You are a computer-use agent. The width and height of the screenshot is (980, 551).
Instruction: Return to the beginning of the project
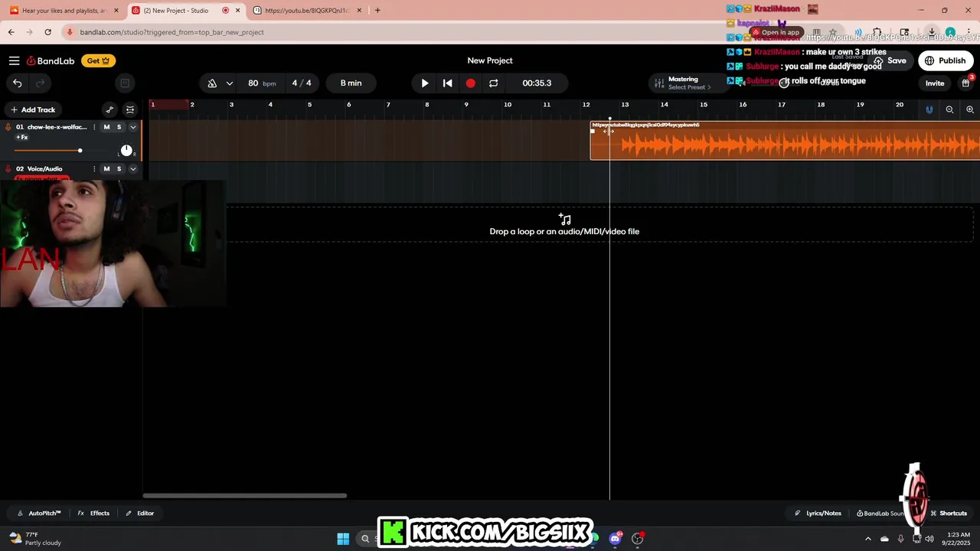[448, 83]
